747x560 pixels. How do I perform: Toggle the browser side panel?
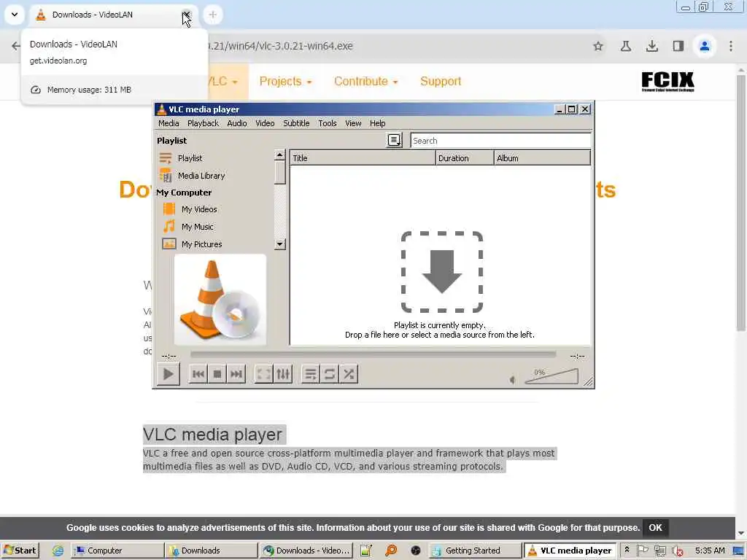[x=678, y=46]
